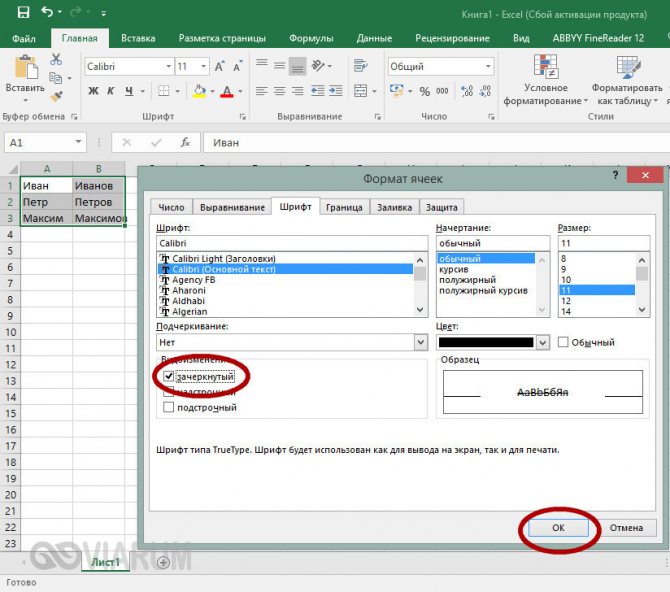Click the Paste clipboard icon
The width and height of the screenshot is (670, 592).
(25, 68)
